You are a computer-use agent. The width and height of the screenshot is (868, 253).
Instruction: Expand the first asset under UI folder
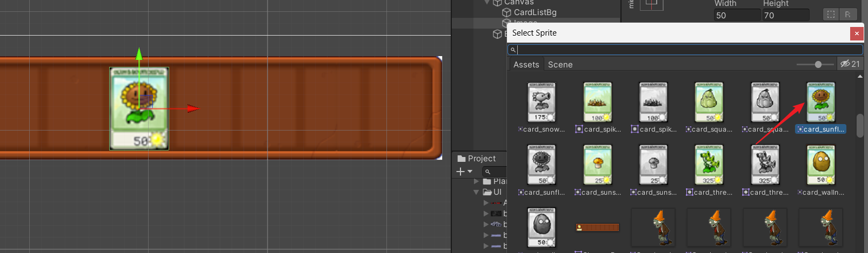click(486, 203)
